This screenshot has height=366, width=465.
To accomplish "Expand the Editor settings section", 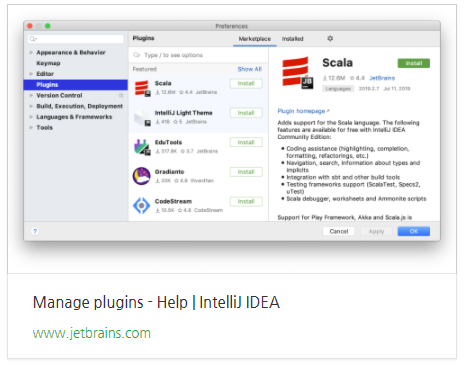I will 31,74.
